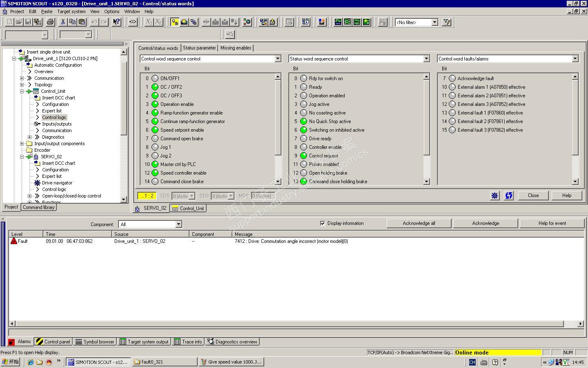Click the blue refresh arrows icon beside Close
Viewport: 588px width, 368px height.
(x=509, y=195)
